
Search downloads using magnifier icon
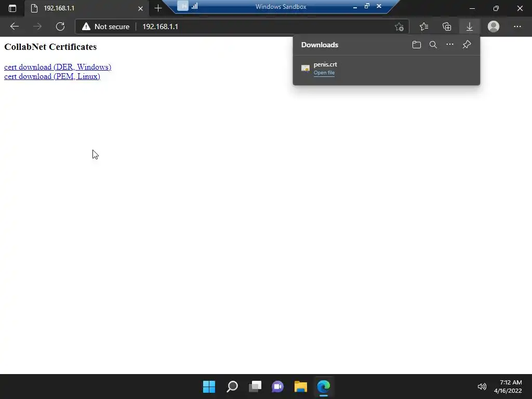(x=433, y=45)
